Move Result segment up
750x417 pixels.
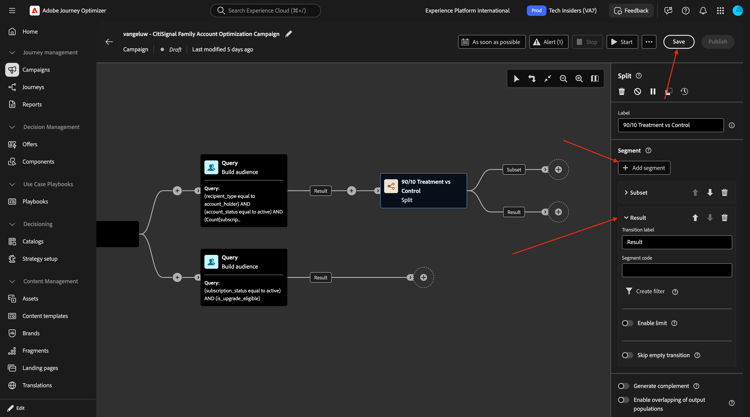(x=695, y=218)
